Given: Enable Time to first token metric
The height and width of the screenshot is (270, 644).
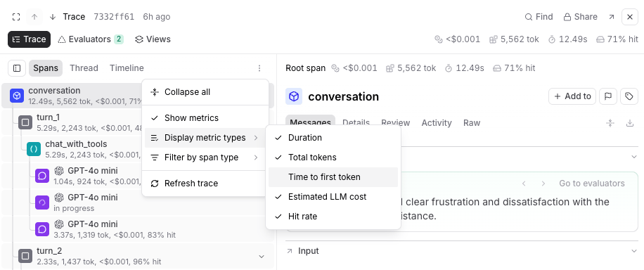Looking at the screenshot, I should pyautogui.click(x=333, y=177).
